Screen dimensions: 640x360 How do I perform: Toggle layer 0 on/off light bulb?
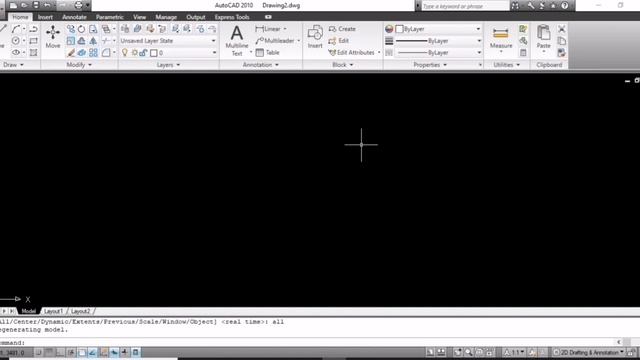(x=125, y=53)
